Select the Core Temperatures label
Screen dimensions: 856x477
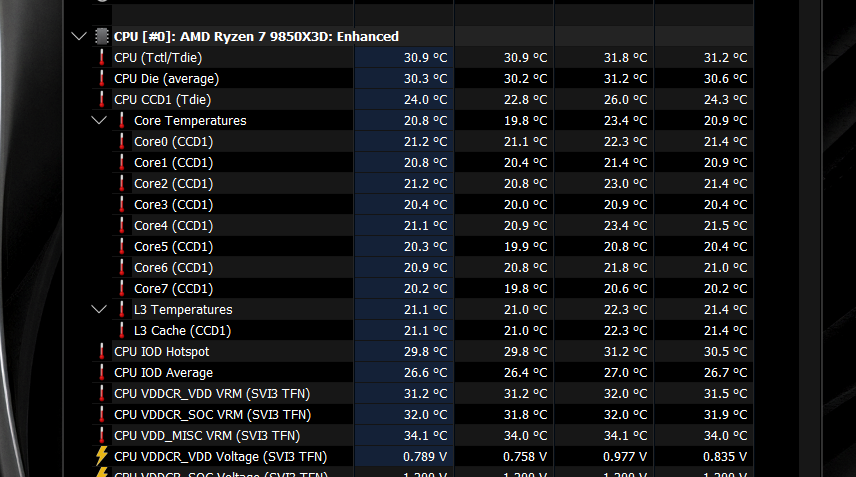point(190,121)
